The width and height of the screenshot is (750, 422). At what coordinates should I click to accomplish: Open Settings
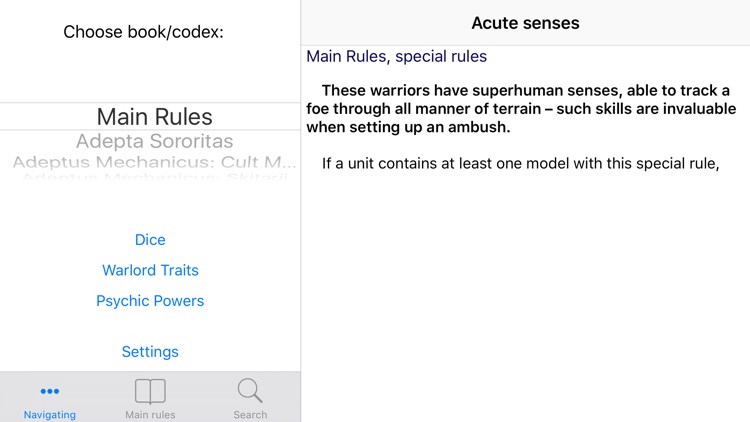pyautogui.click(x=150, y=352)
